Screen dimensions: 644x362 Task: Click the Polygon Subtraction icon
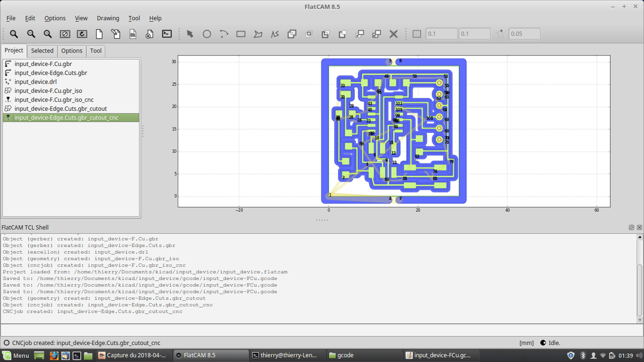326,34
